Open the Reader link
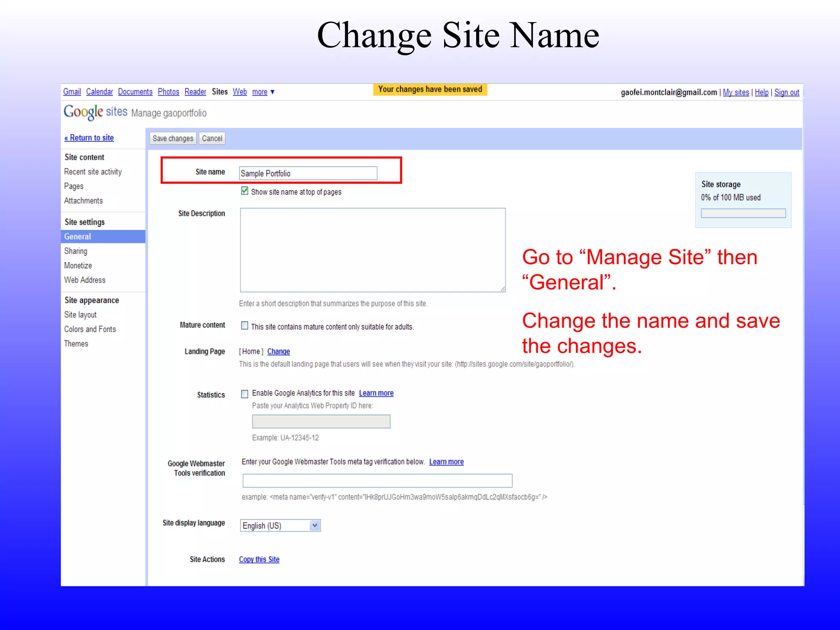840x630 pixels. tap(195, 92)
